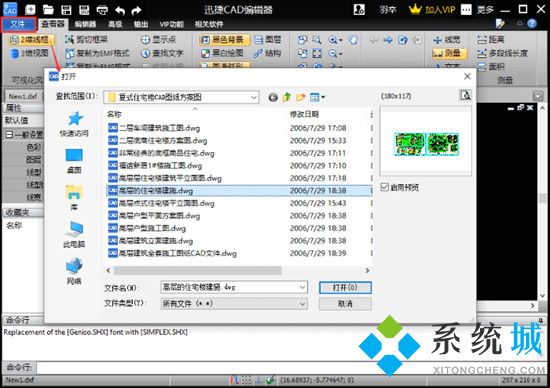Open the 文件名 combo box dropdown

pos(302,287)
